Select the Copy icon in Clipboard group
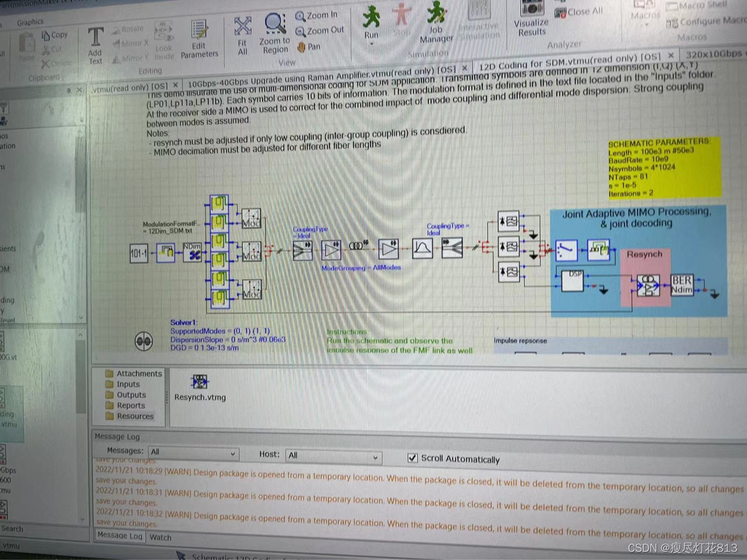This screenshot has height=560, width=747. point(54,34)
